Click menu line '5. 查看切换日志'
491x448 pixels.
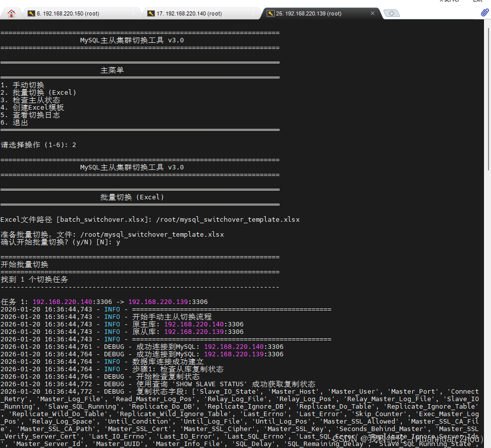pyautogui.click(x=30, y=115)
